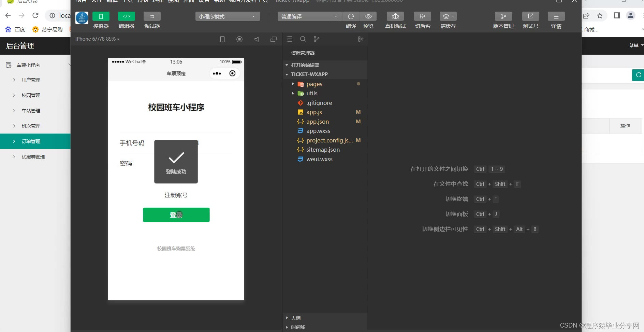Open the 小程序模式 mode dropdown
Viewport: 644px width, 332px height.
(228, 16)
